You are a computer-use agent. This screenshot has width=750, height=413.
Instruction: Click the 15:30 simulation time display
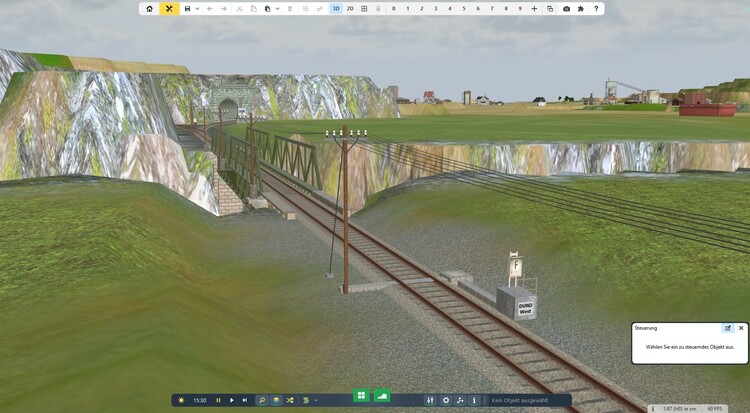tap(199, 400)
